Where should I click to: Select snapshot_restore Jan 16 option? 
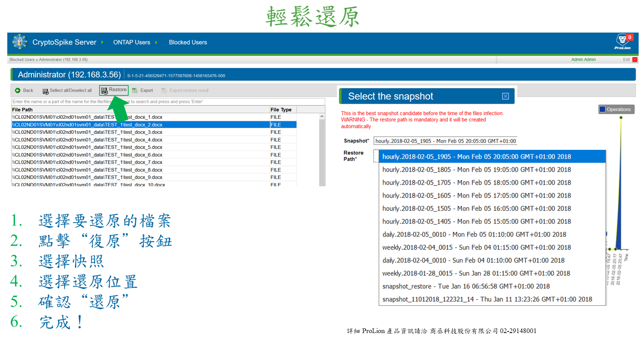pyautogui.click(x=492, y=286)
